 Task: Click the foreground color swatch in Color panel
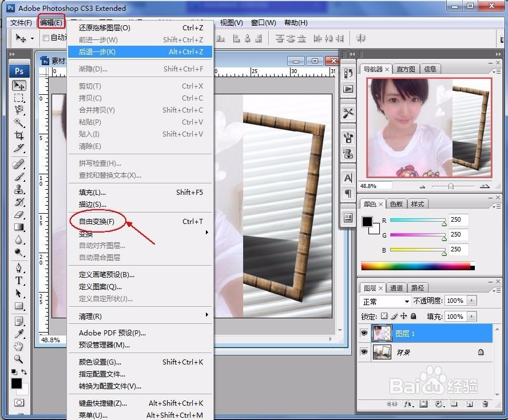367,222
